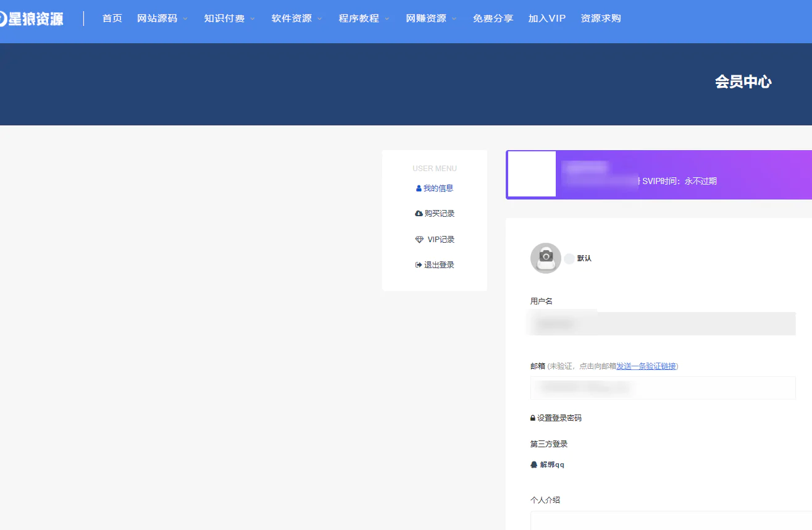Click the sign-out icon beside 退出登录
Image resolution: width=812 pixels, height=530 pixels.
pyautogui.click(x=419, y=265)
